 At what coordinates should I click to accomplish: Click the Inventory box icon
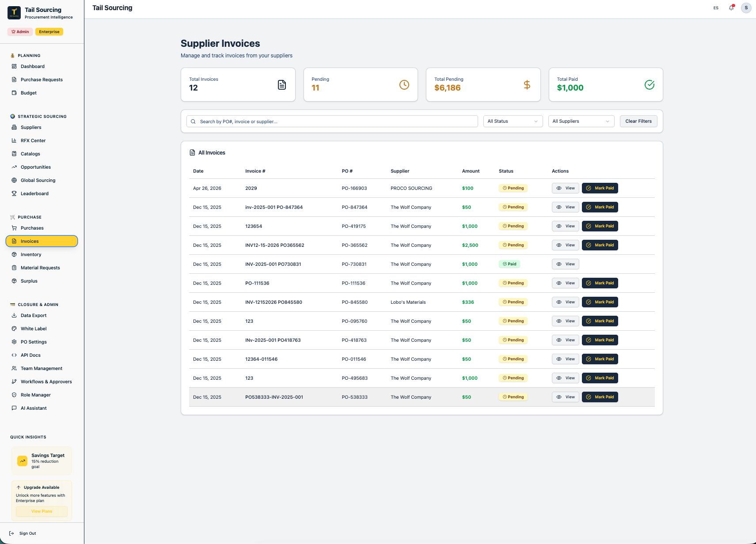14,254
